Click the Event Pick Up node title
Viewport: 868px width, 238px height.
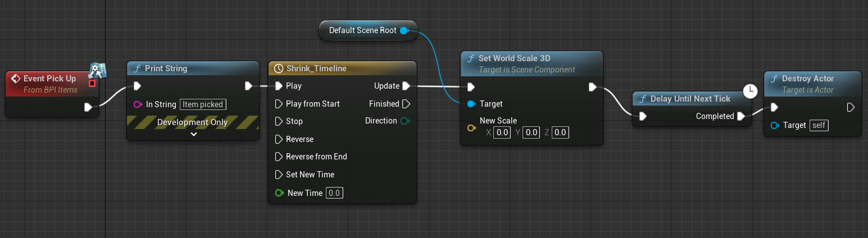click(x=49, y=79)
